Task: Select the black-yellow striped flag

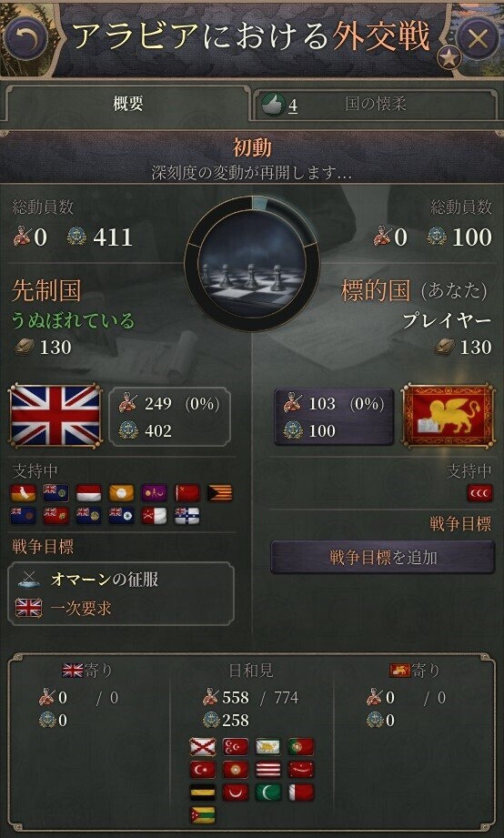Action: pos(203,792)
